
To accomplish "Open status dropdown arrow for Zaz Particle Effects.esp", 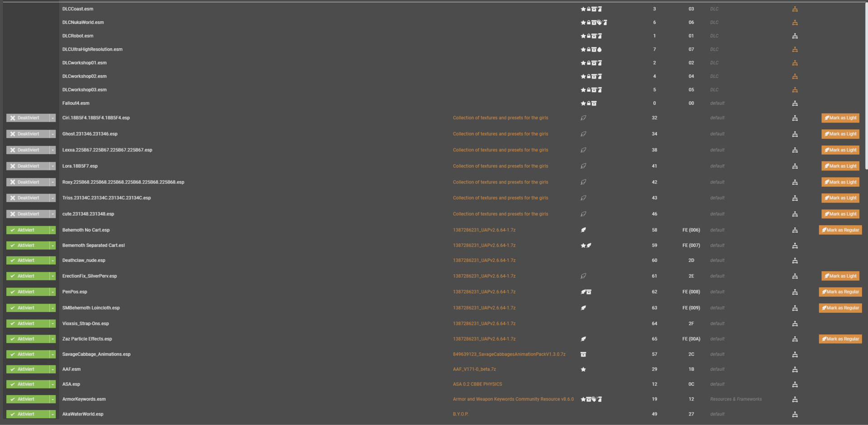I will click(52, 339).
